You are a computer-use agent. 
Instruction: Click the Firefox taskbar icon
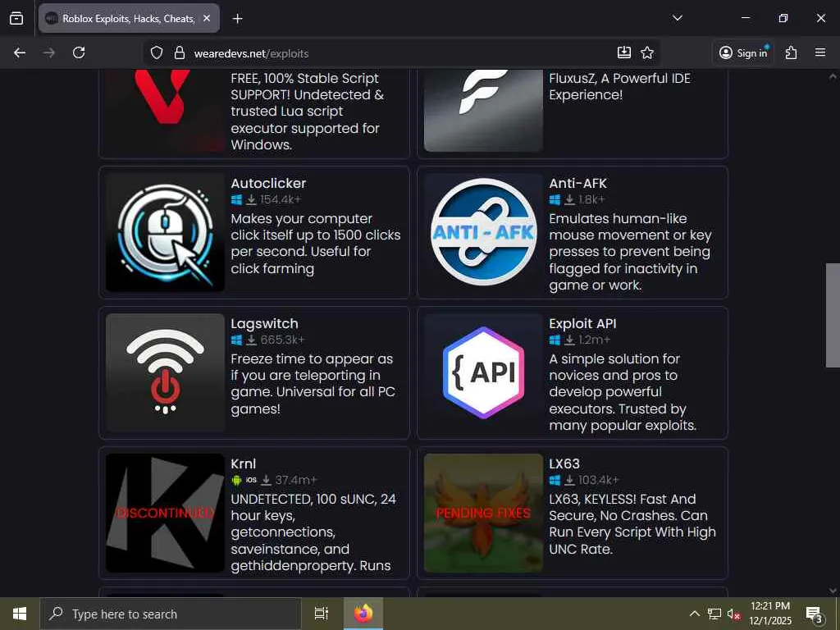pos(363,614)
